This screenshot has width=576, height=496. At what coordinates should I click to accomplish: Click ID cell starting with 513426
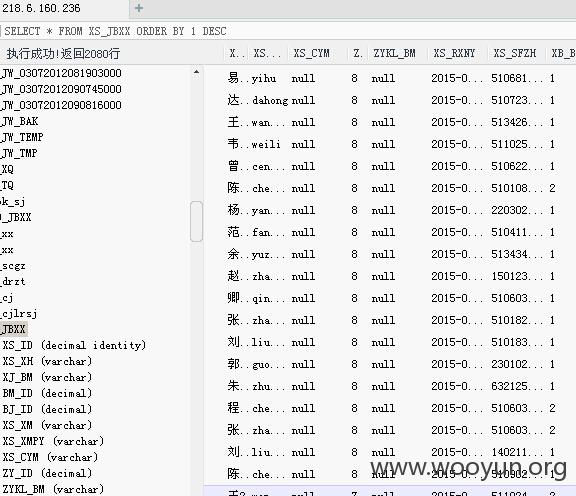pyautogui.click(x=516, y=122)
